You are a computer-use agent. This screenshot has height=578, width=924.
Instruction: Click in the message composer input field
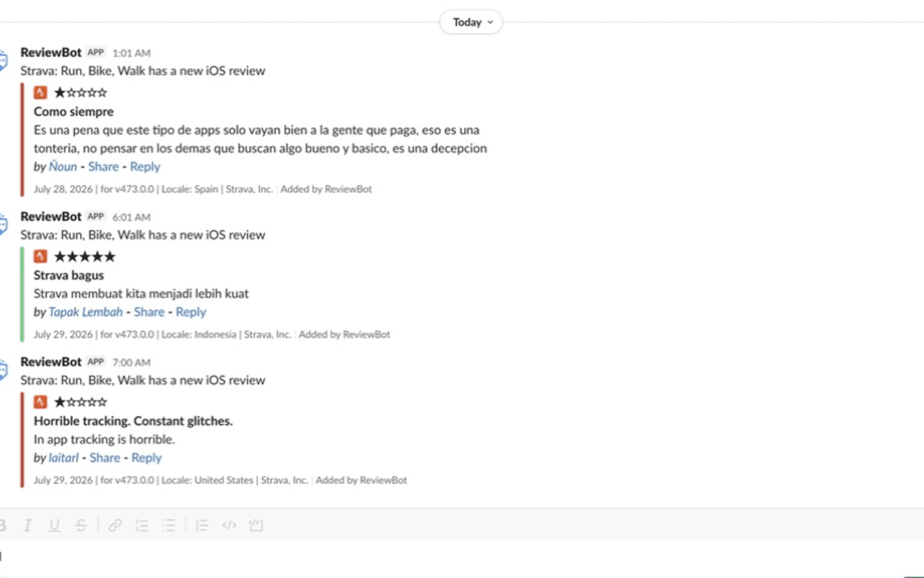pyautogui.click(x=462, y=557)
